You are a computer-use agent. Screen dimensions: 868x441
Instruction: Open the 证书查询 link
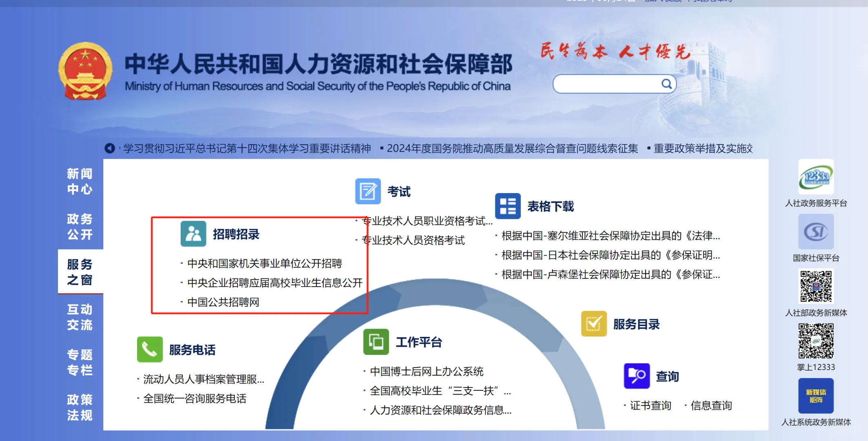pos(650,405)
